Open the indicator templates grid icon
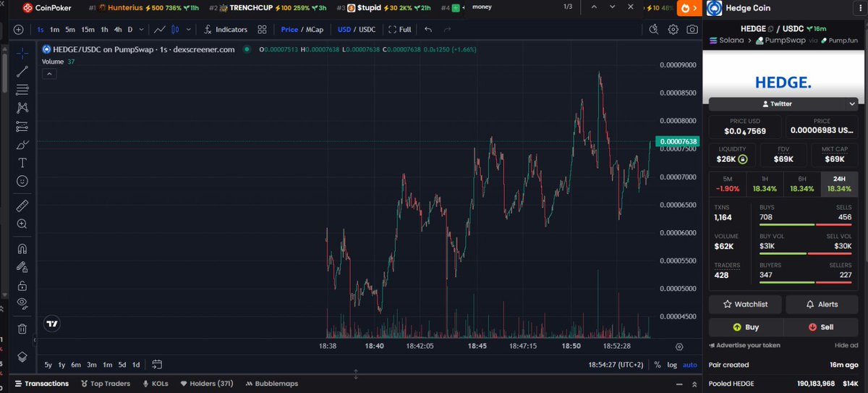 (262, 30)
